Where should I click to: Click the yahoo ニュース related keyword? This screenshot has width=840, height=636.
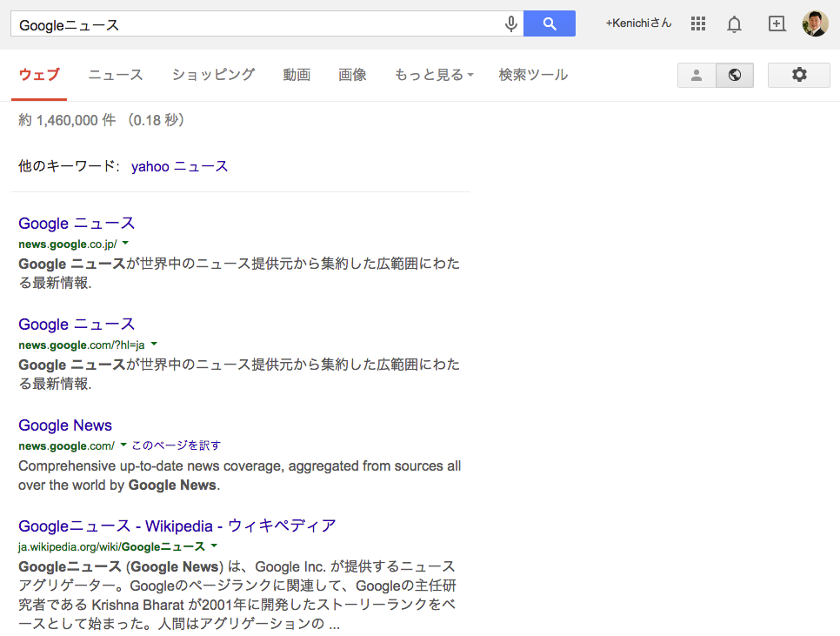click(x=179, y=167)
